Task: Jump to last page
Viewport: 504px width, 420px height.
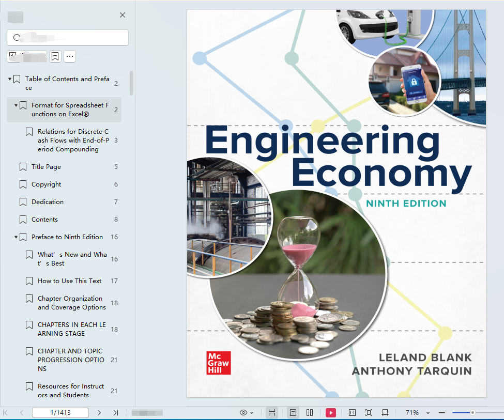Action: pyautogui.click(x=116, y=413)
